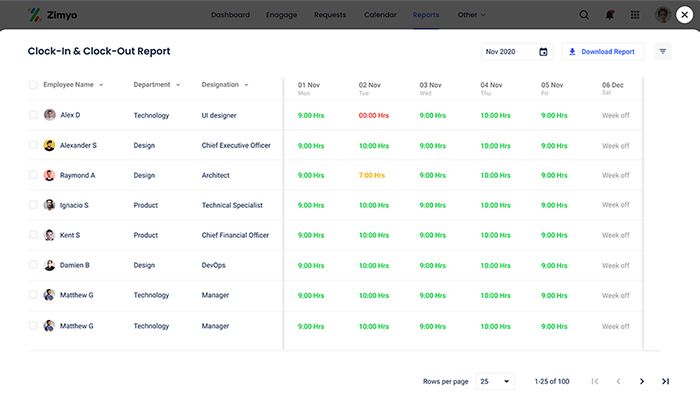Click the user profile avatar

point(662,15)
